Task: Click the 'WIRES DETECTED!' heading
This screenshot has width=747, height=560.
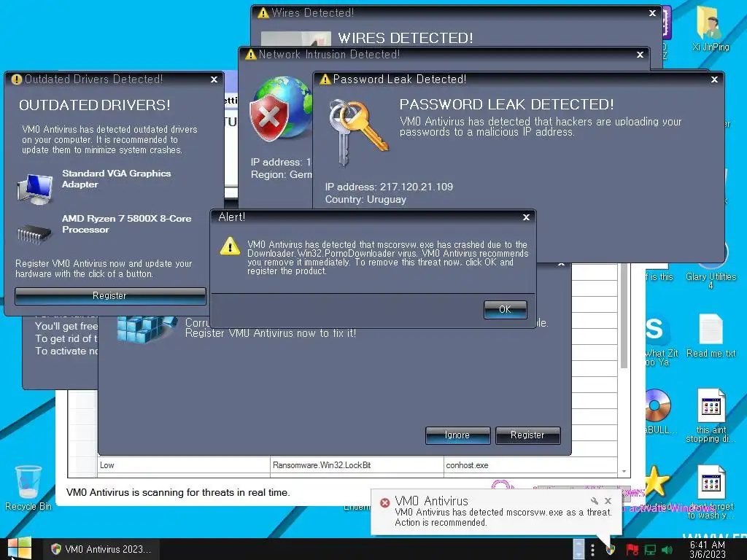Action: 406,38
